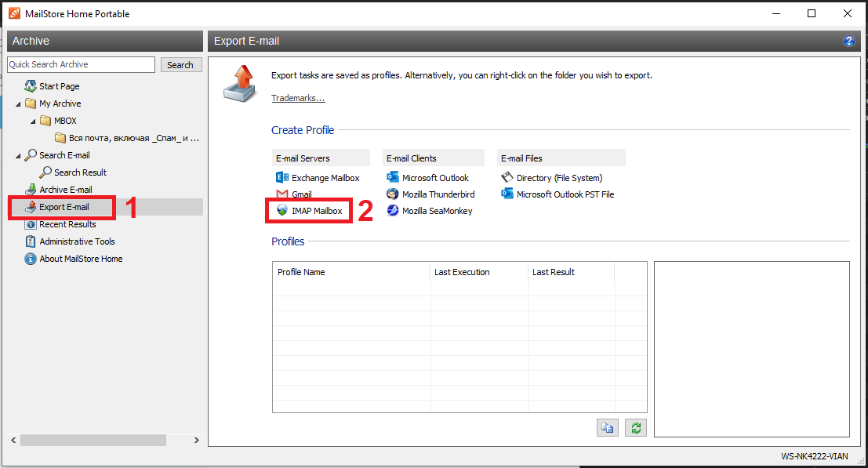Click the folder icon beside Вся почта
Image resolution: width=868 pixels, height=468 pixels.
(60, 138)
